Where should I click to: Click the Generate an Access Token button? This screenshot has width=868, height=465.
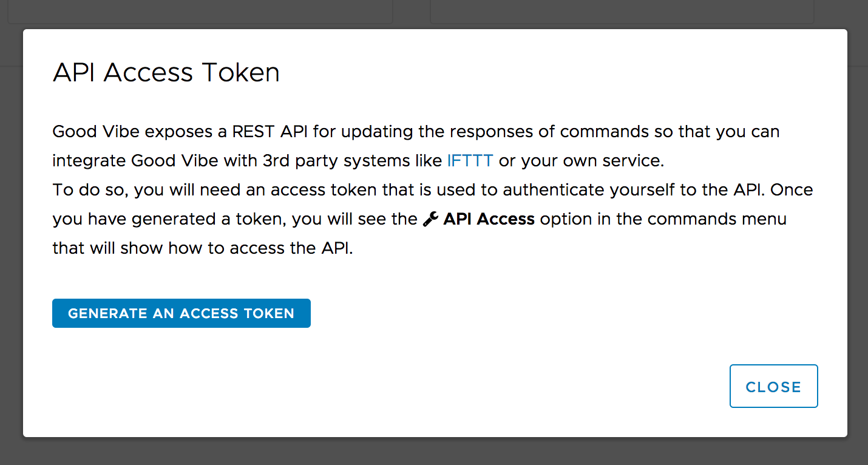click(181, 313)
